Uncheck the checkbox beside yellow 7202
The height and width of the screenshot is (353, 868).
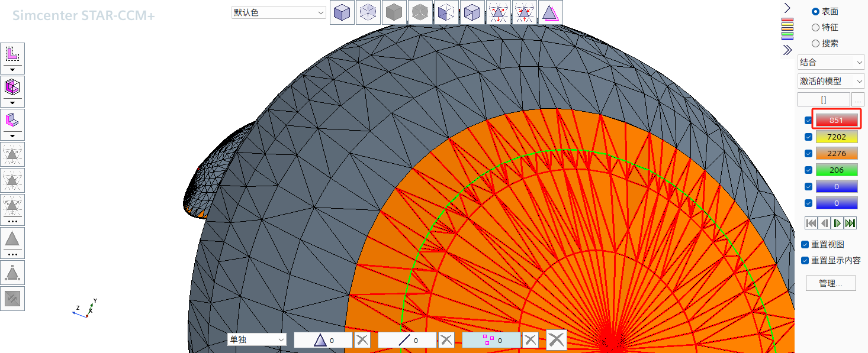point(808,137)
